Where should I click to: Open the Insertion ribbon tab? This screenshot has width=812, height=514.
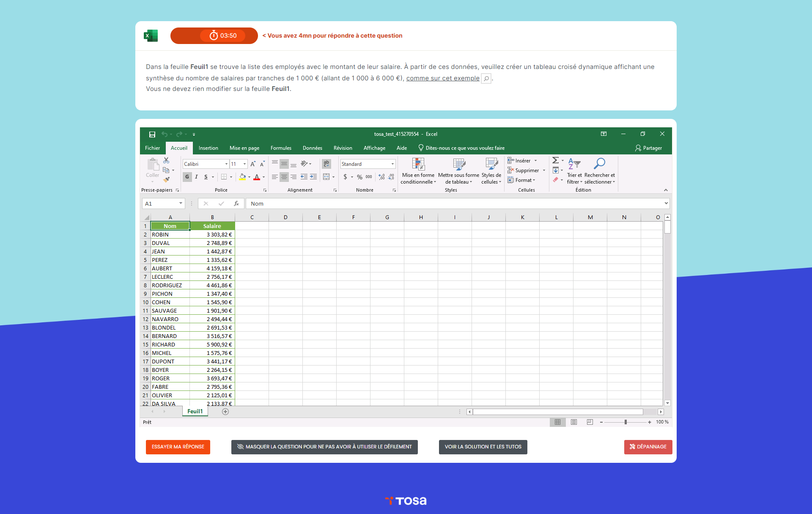tap(208, 148)
